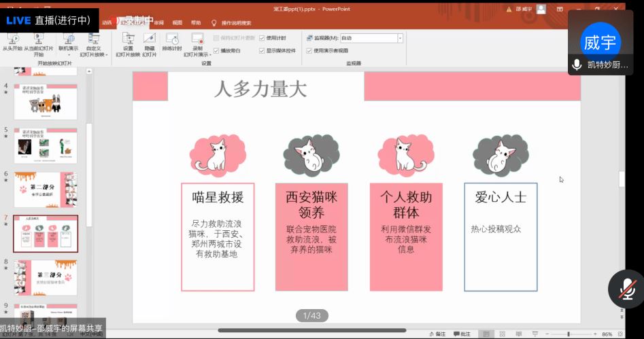Click the 86% zoom level
Image resolution: width=644 pixels, height=339 pixels.
[x=607, y=334]
